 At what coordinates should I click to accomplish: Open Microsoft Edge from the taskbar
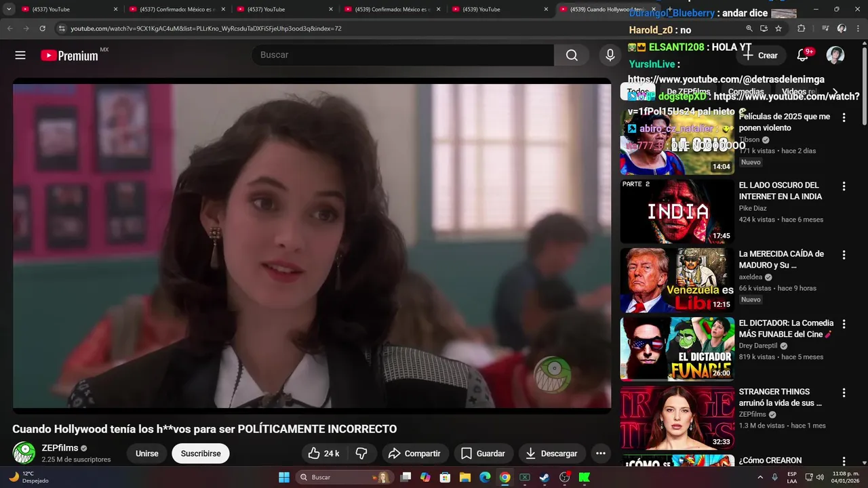[485, 477]
